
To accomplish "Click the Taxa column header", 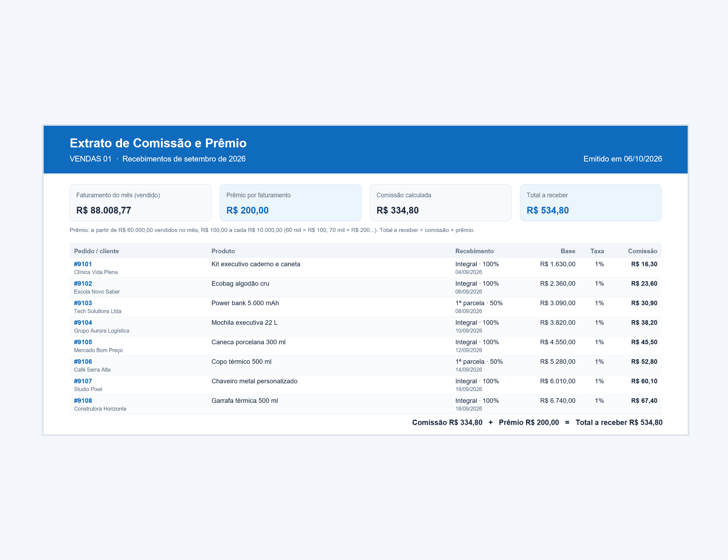I will [597, 251].
